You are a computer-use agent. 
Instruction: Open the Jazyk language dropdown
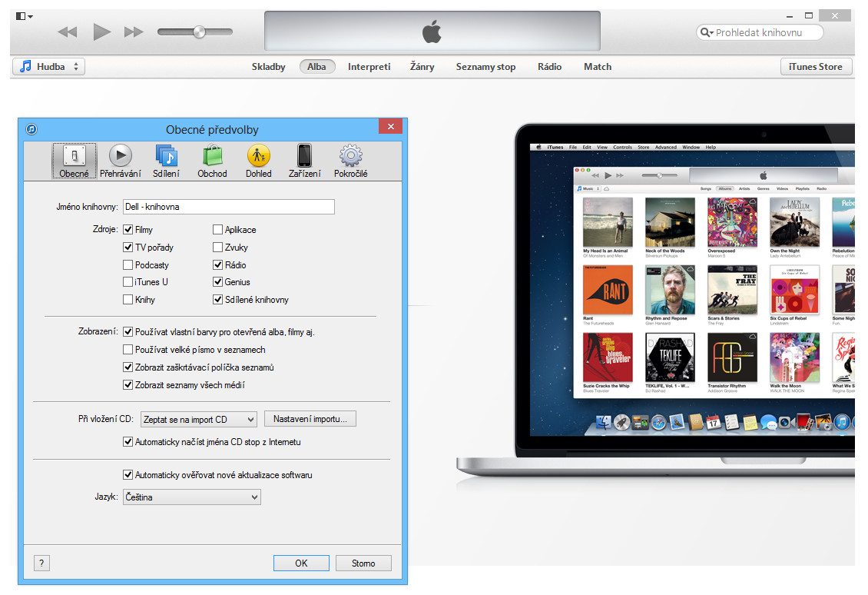(x=191, y=497)
